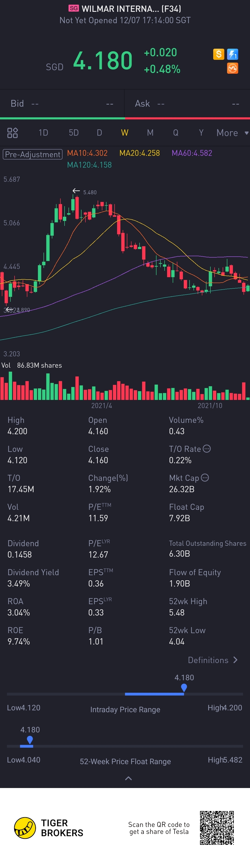Select the Y yearly chart tab
The height and width of the screenshot is (868, 250).
(x=201, y=133)
